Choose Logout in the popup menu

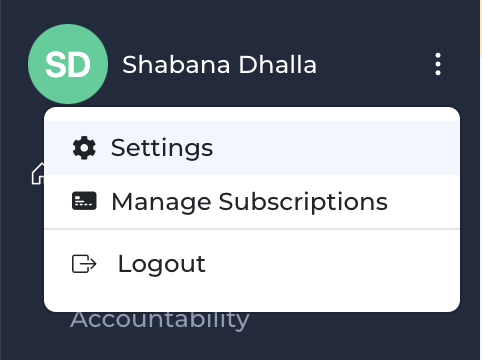(252, 264)
